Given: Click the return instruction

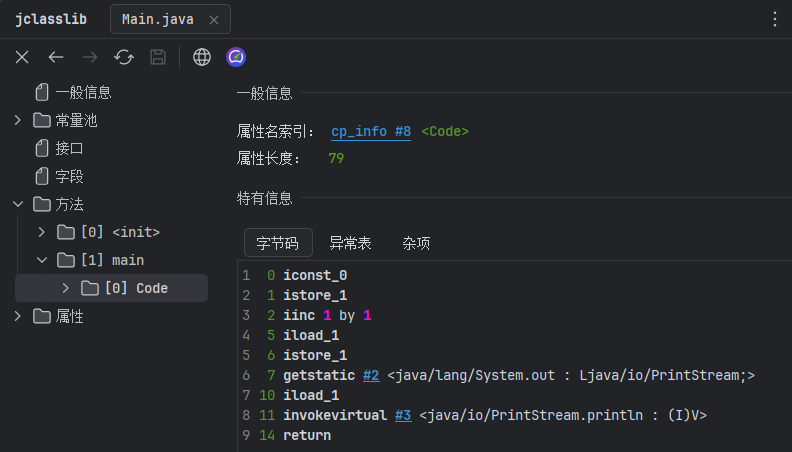Looking at the screenshot, I should pyautogui.click(x=307, y=435).
